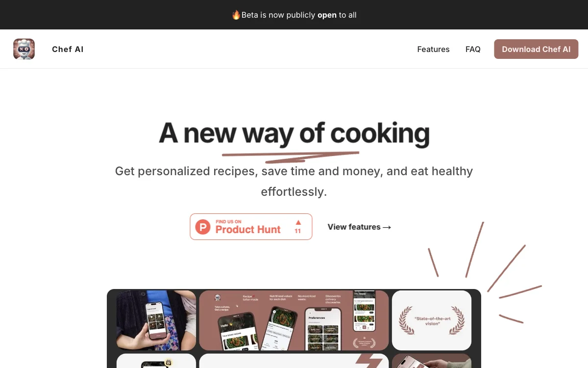Open the wide app features collage image

[x=294, y=320]
